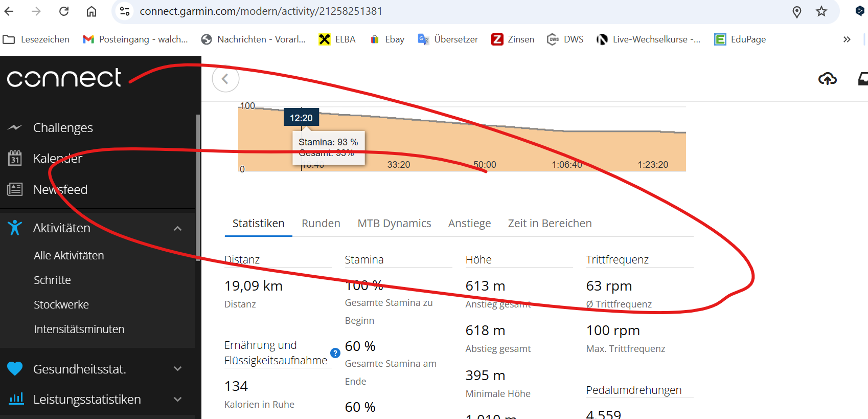Expand the Gesundheitsstat. section
This screenshot has width=868, height=419.
(177, 369)
